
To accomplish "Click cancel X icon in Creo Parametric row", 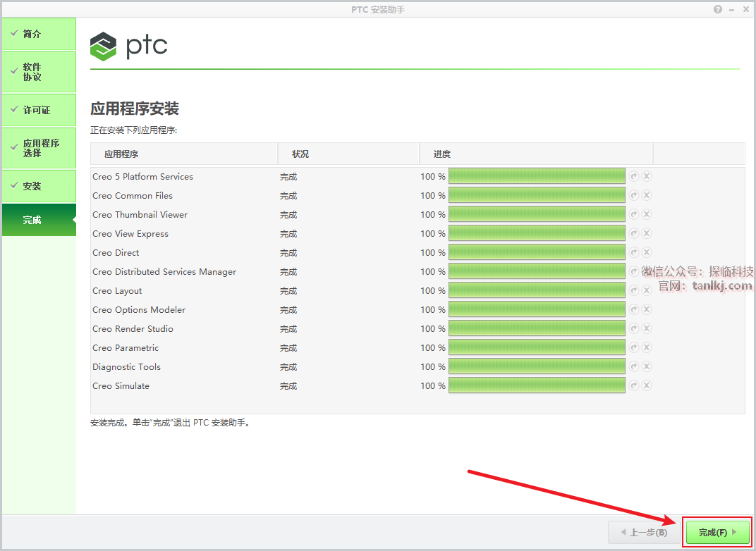I will [x=647, y=347].
